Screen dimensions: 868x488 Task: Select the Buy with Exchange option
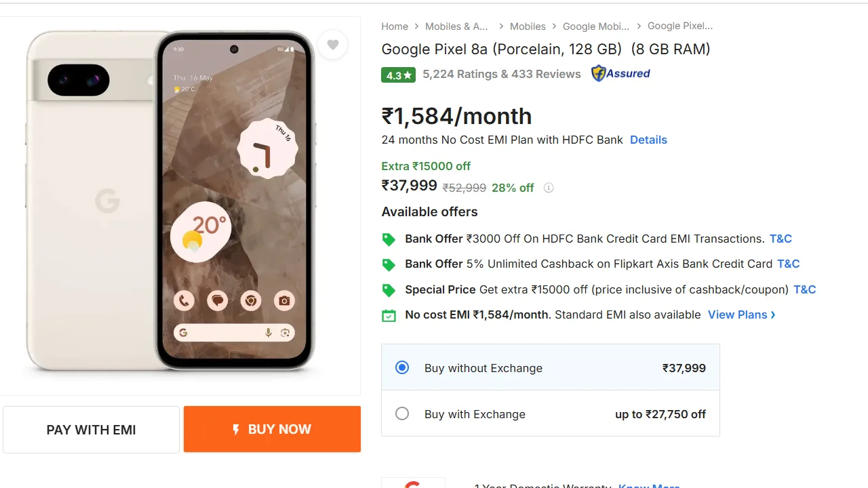point(402,414)
